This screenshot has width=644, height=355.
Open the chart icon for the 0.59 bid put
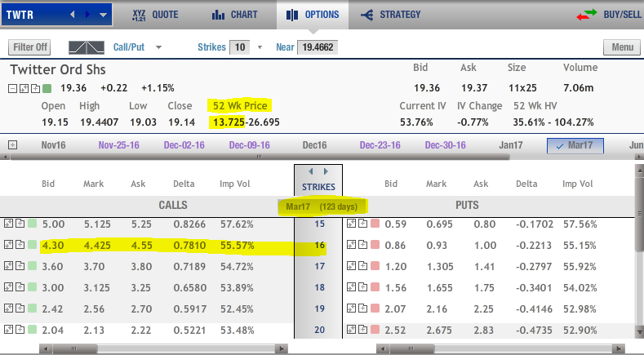point(351,224)
